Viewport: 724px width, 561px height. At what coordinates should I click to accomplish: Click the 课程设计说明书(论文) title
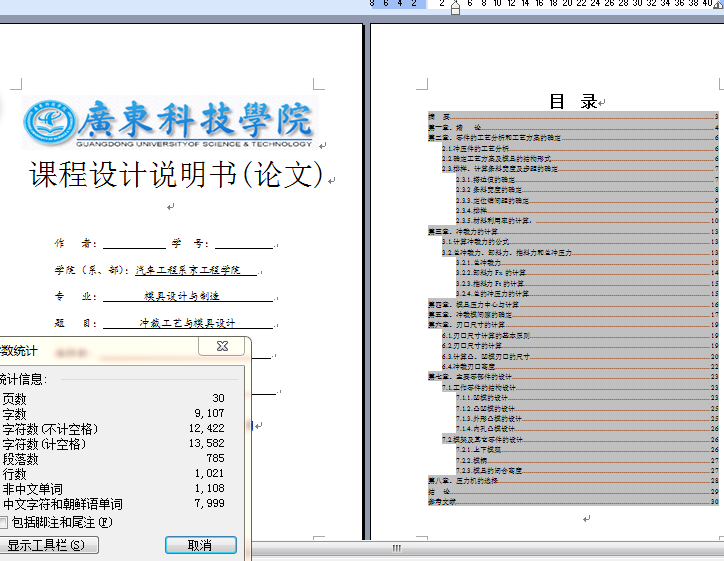[x=176, y=175]
